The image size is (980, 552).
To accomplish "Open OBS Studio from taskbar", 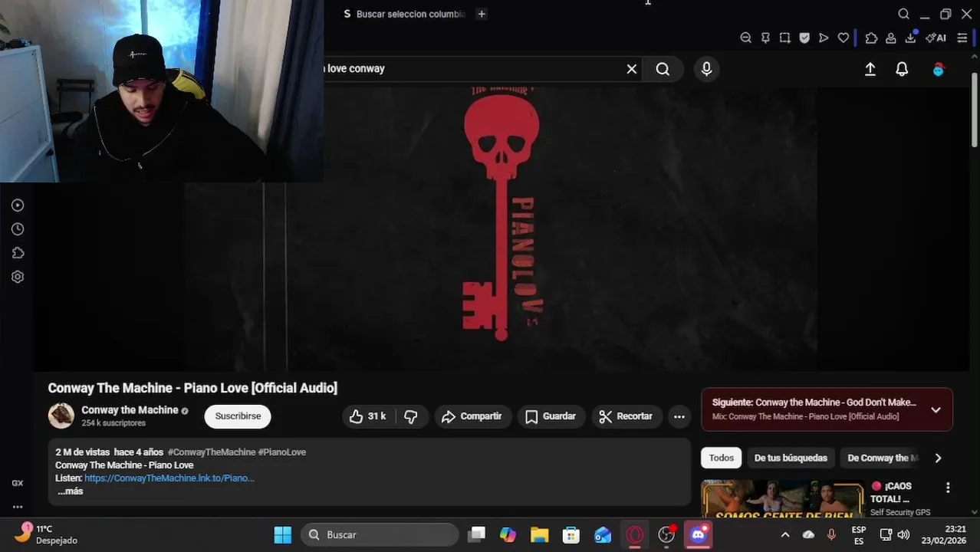I will (x=667, y=534).
